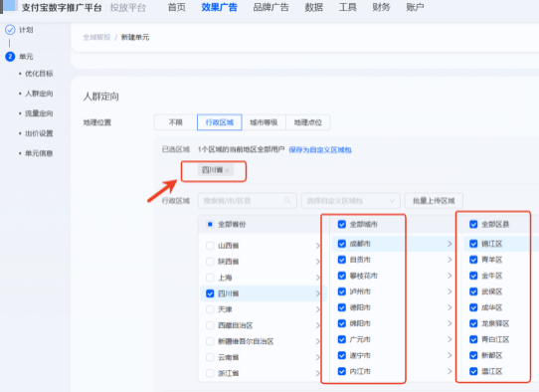539x392 pixels.
Task: Focus the province/city/district search field
Action: [247, 200]
